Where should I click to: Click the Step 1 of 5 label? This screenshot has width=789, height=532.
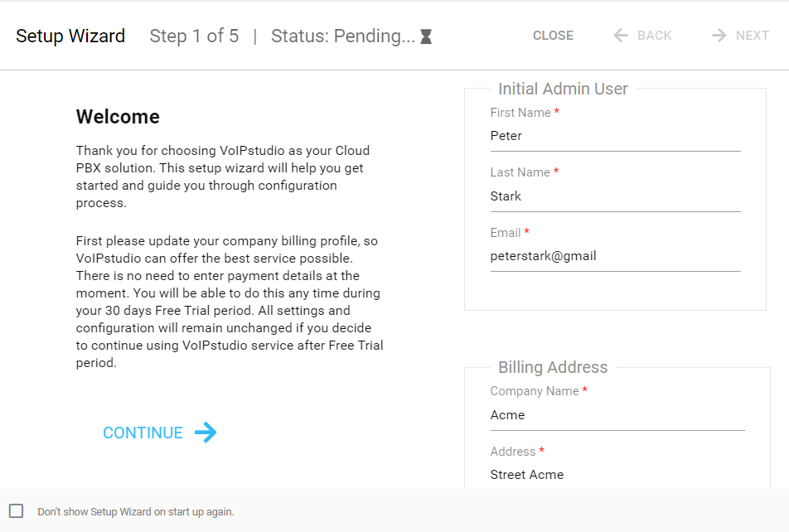coord(194,35)
